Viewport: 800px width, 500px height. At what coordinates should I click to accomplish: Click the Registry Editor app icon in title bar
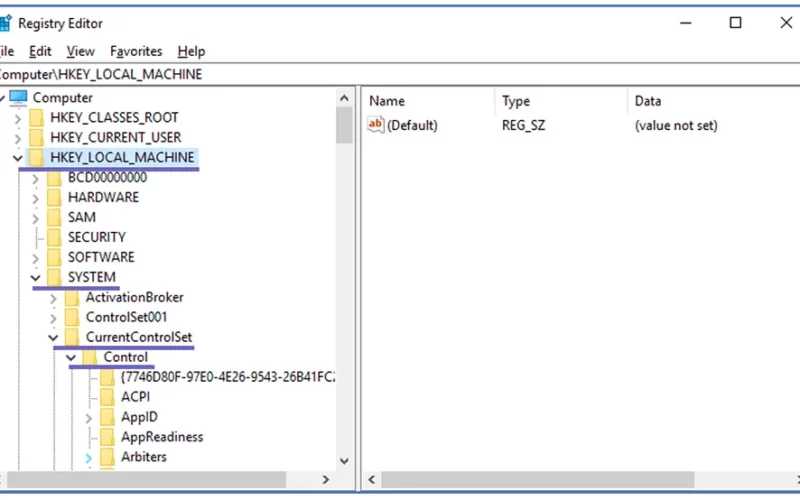click(x=5, y=23)
